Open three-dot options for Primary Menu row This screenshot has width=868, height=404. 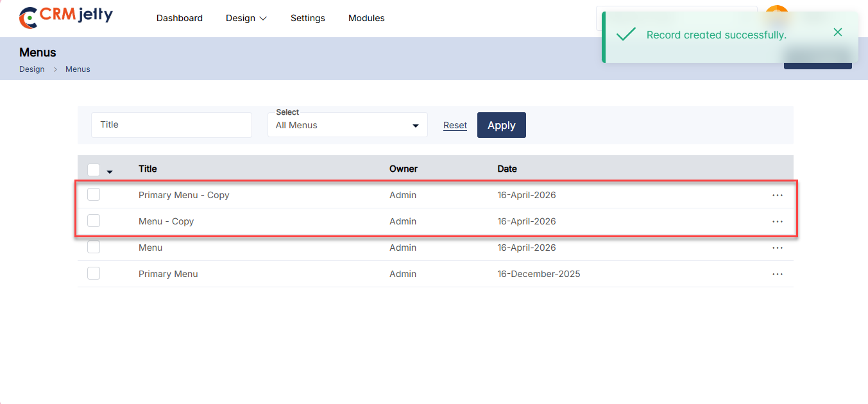[x=777, y=274]
